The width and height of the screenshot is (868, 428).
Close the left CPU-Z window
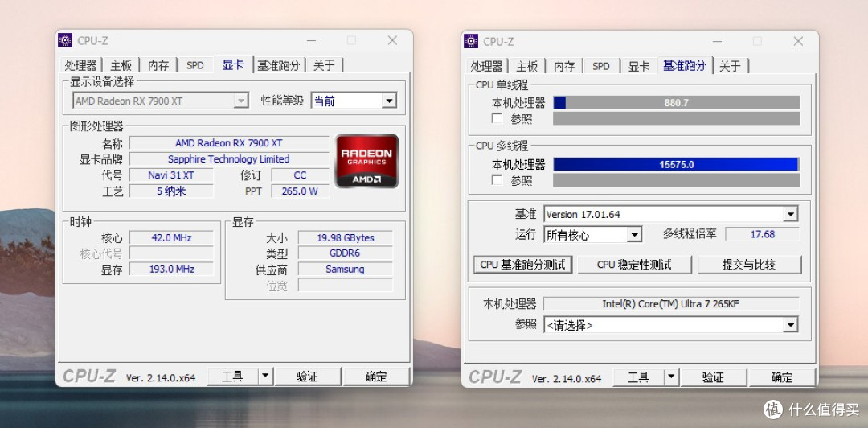[392, 40]
